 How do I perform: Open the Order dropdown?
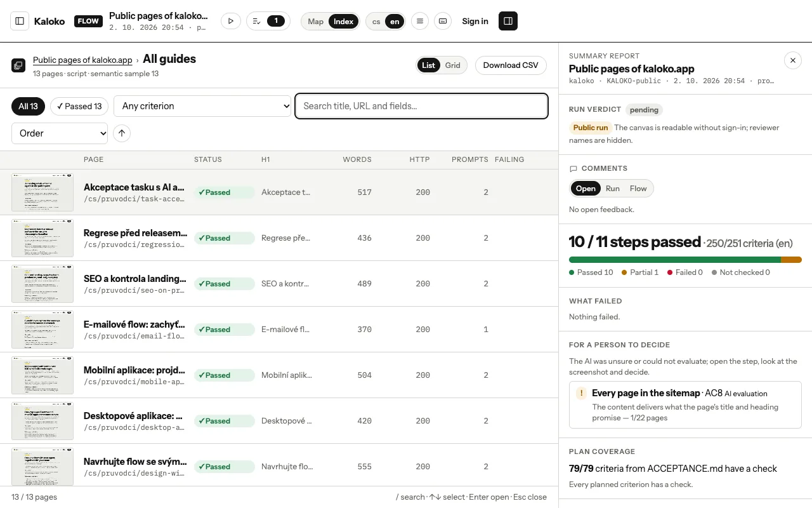click(60, 133)
